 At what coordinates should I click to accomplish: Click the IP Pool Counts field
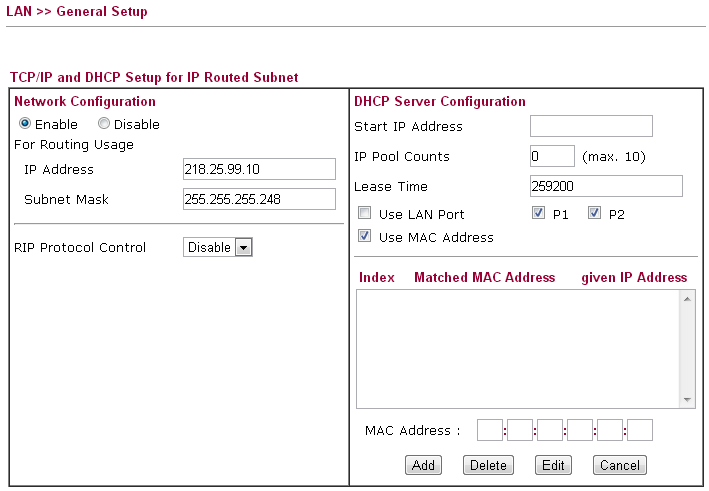[x=552, y=156]
